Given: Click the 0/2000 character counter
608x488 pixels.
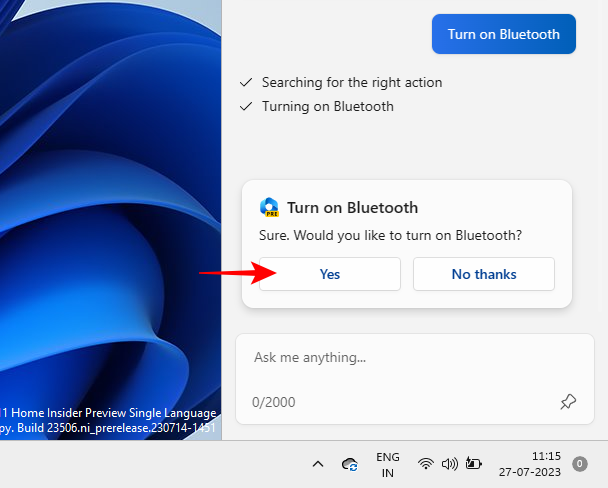Looking at the screenshot, I should pos(273,402).
